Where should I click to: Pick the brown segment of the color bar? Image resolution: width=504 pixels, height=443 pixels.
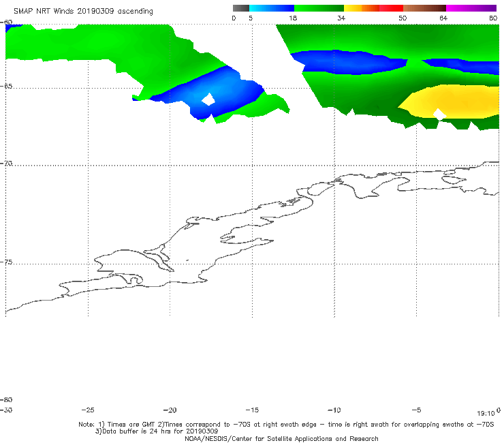coord(424,8)
